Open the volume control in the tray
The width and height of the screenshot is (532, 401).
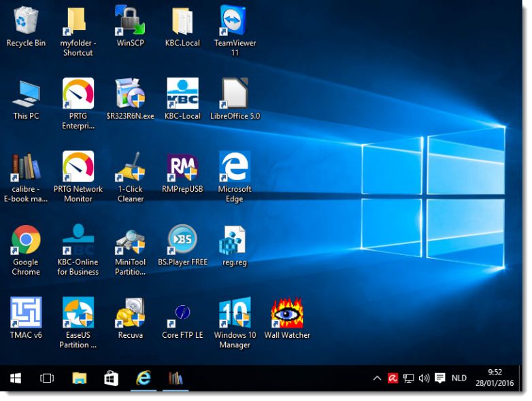tap(425, 378)
